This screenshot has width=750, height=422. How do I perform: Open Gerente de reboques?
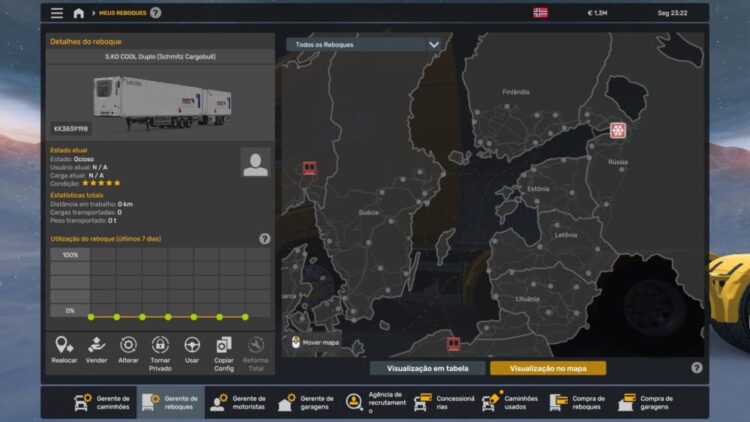tap(170, 402)
